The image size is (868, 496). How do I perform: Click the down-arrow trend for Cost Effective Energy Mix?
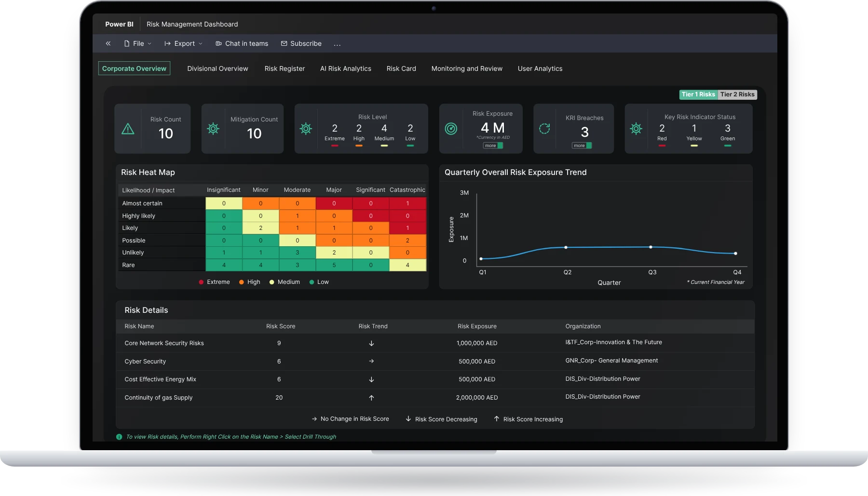[x=371, y=379]
